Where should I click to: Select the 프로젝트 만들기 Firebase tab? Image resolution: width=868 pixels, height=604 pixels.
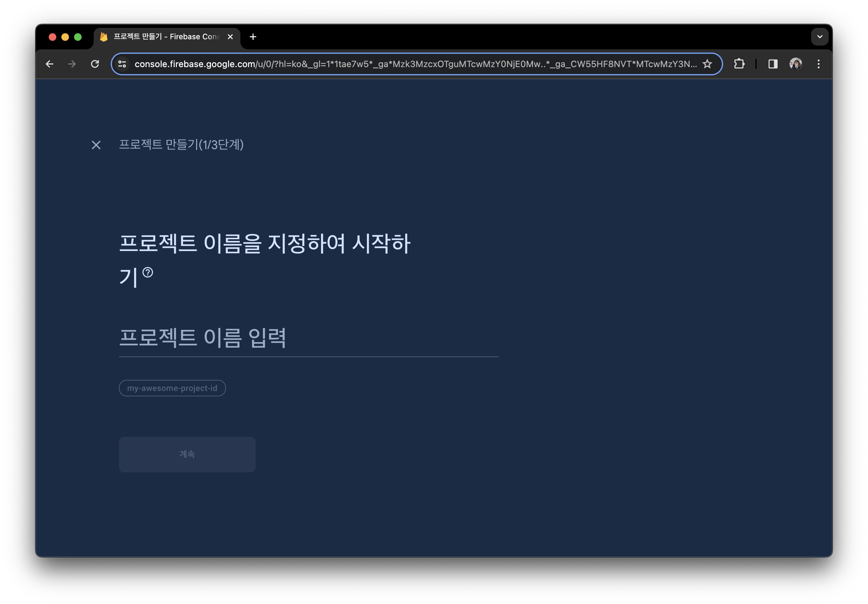(166, 37)
